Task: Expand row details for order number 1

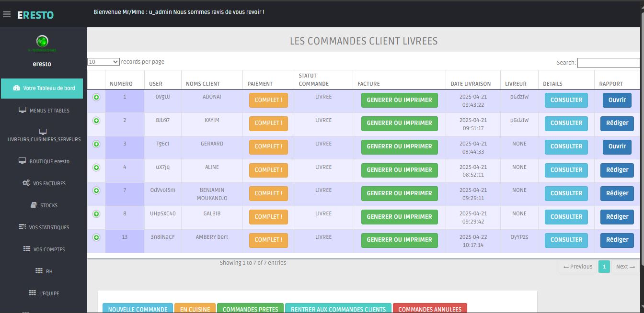Action: coord(96,97)
